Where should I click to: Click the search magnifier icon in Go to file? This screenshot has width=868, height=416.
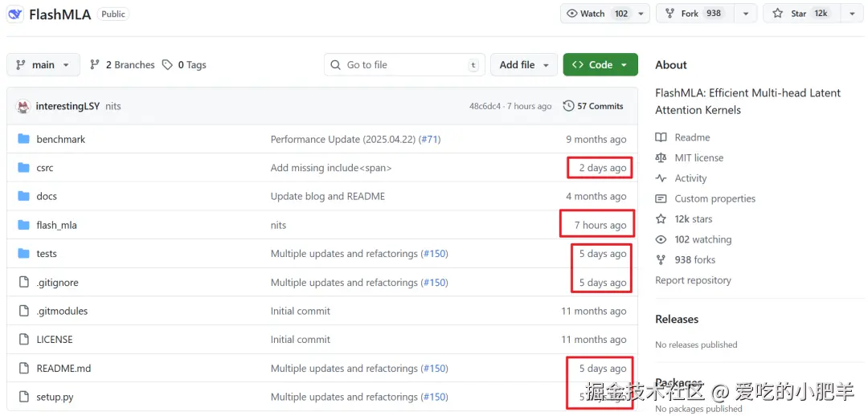(335, 65)
